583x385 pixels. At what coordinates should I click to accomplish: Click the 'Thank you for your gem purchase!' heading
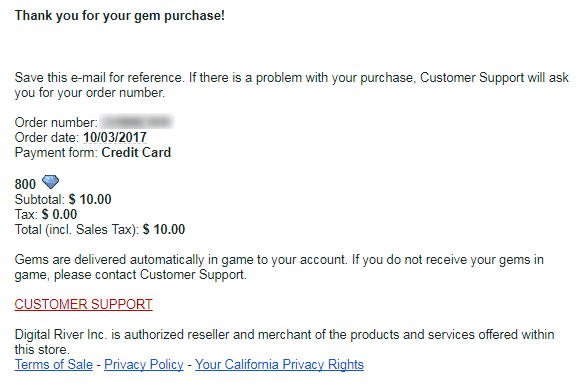point(120,16)
